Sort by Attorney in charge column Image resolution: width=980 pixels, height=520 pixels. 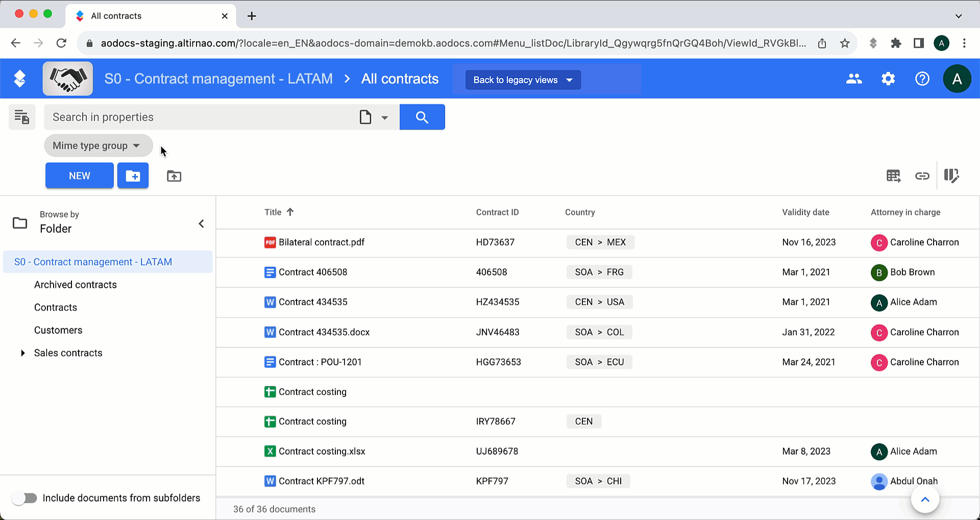(x=905, y=212)
